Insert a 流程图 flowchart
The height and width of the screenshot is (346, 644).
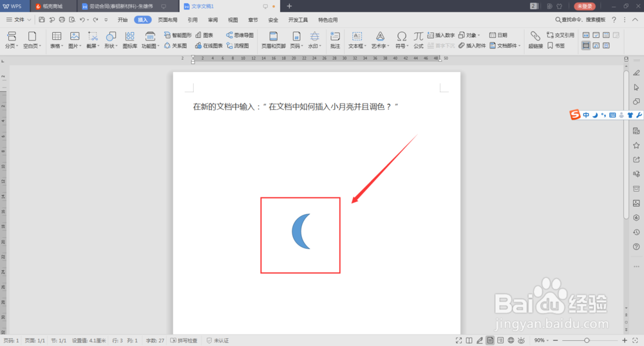tap(238, 46)
